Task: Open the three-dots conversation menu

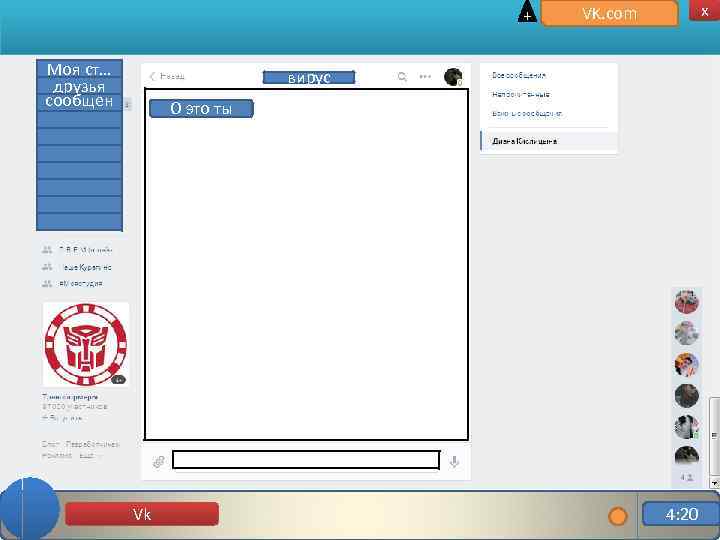Action: tap(425, 77)
